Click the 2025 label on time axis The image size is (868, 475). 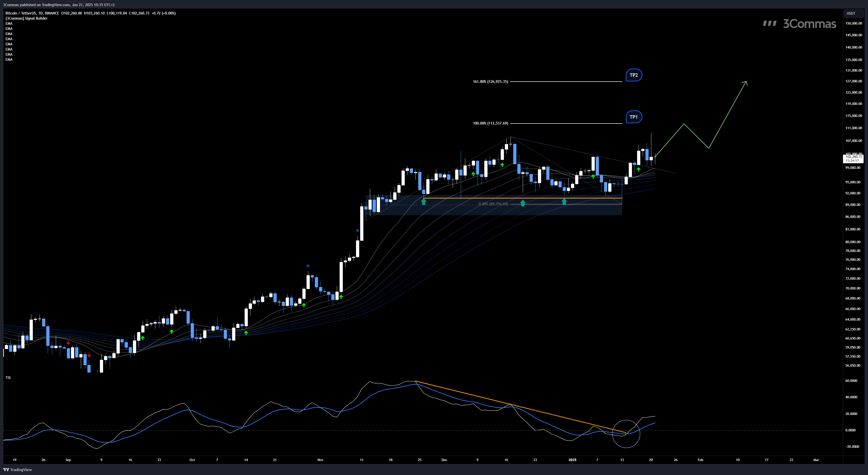tap(572, 460)
